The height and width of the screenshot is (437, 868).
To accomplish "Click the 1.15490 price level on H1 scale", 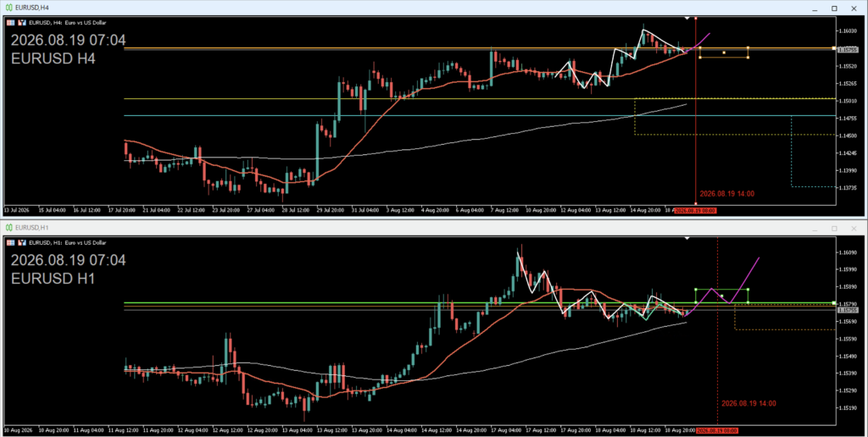I will tap(848, 356).
